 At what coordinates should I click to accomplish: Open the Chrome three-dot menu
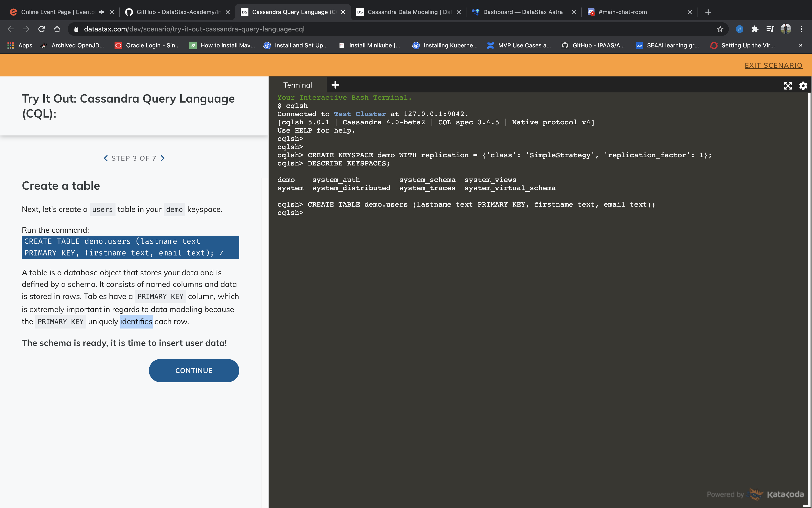801,29
